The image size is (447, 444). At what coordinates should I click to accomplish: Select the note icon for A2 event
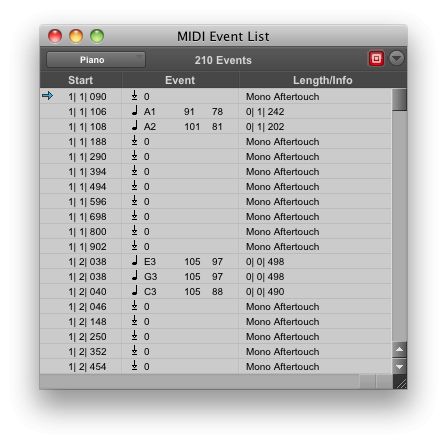click(x=134, y=126)
